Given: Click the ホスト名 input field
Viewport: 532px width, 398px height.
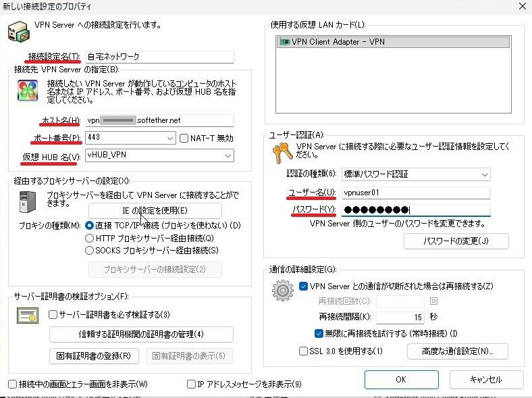Looking at the screenshot, I should (159, 120).
